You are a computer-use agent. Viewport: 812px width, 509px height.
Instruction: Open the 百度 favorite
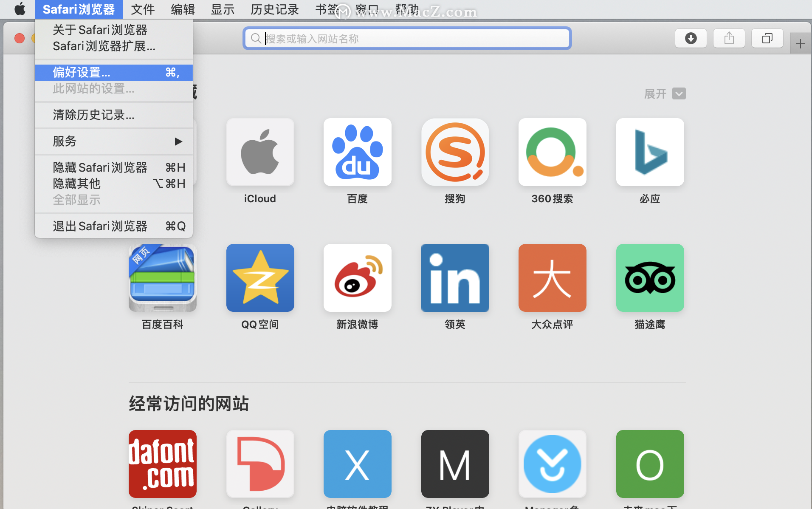pos(358,152)
